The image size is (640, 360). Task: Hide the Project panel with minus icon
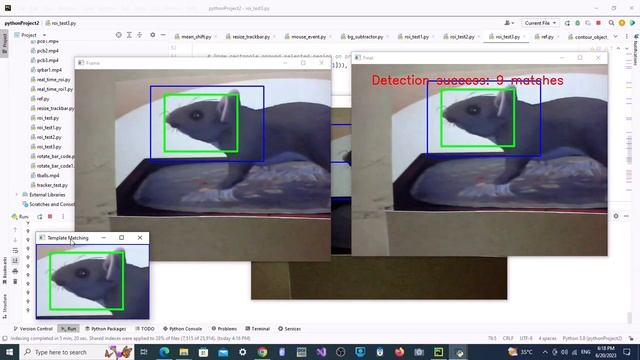163,35
